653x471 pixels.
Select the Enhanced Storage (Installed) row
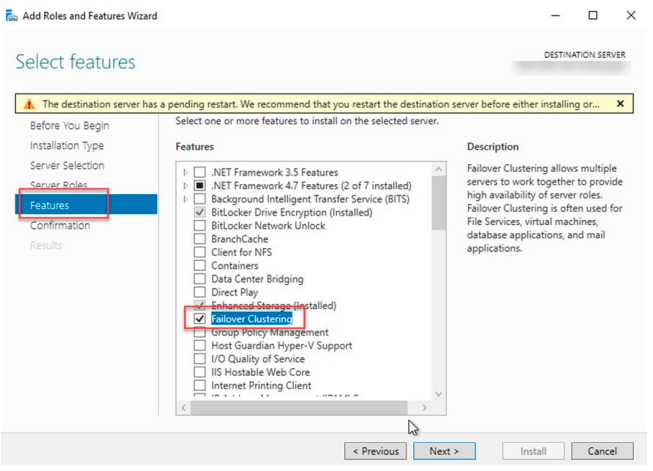pyautogui.click(x=274, y=305)
